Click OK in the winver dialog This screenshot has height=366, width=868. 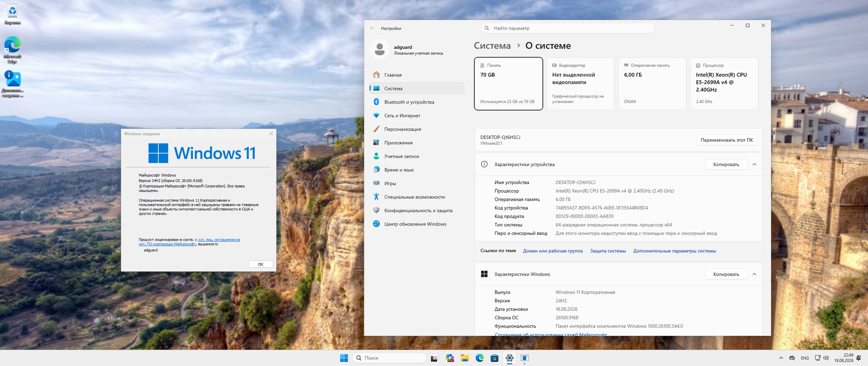[x=260, y=264]
